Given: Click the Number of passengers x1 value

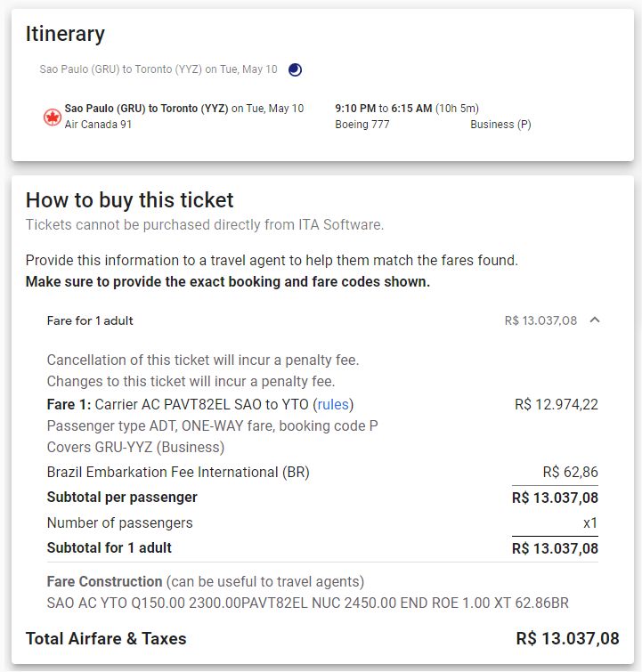Looking at the screenshot, I should [590, 522].
